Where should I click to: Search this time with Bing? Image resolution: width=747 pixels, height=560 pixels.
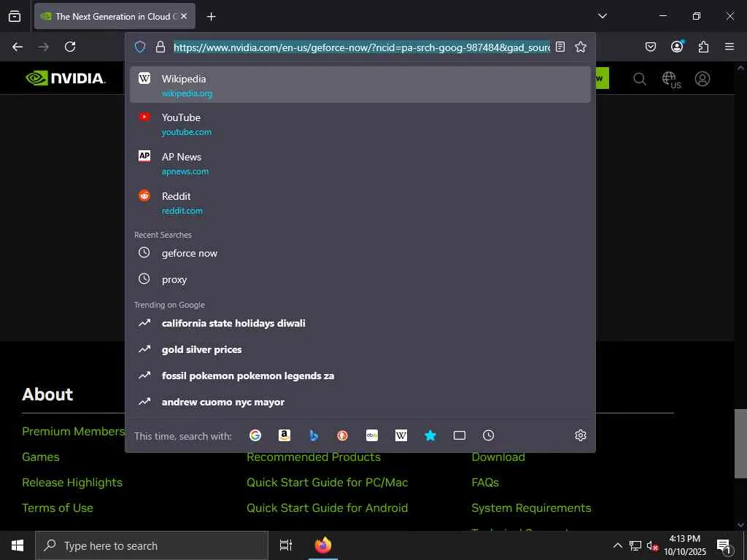tap(314, 435)
